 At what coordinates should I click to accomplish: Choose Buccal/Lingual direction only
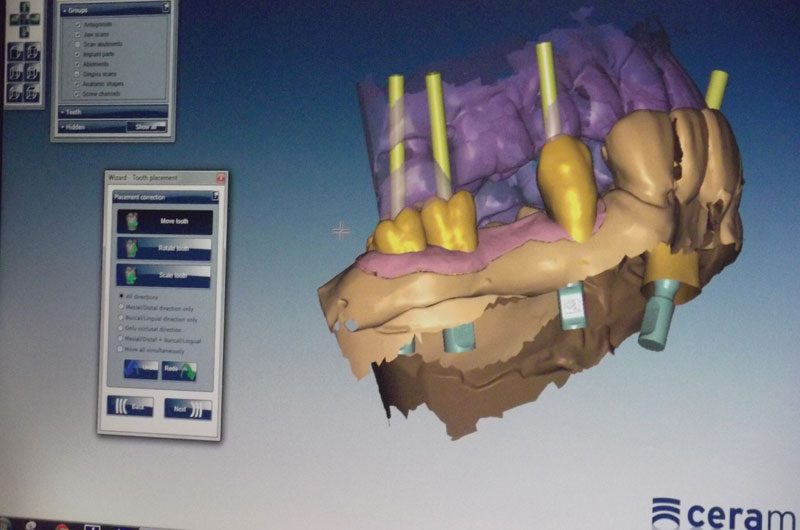(x=121, y=318)
